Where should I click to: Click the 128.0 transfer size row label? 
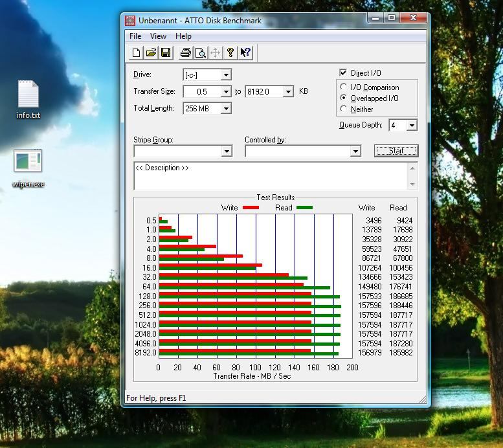pyautogui.click(x=148, y=297)
